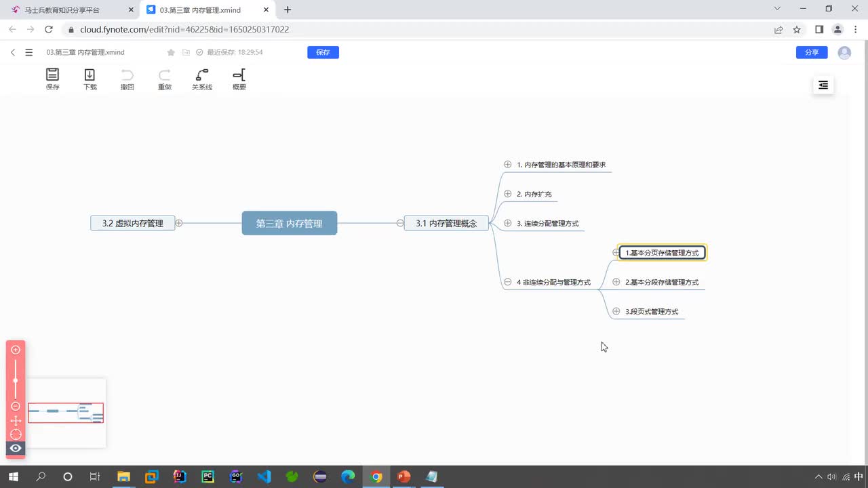This screenshot has width=868, height=488.
Task: Click the move-to-folder icon
Action: pyautogui.click(x=186, y=52)
